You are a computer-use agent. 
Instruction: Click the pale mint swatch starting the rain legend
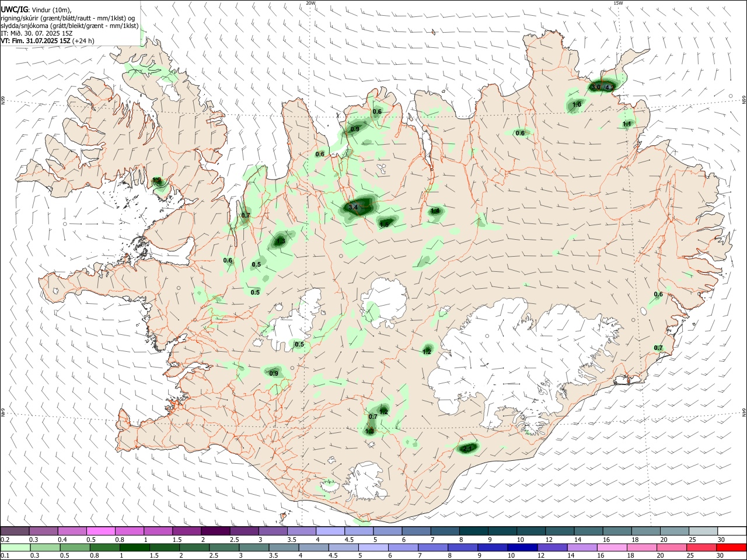pyautogui.click(x=15, y=547)
